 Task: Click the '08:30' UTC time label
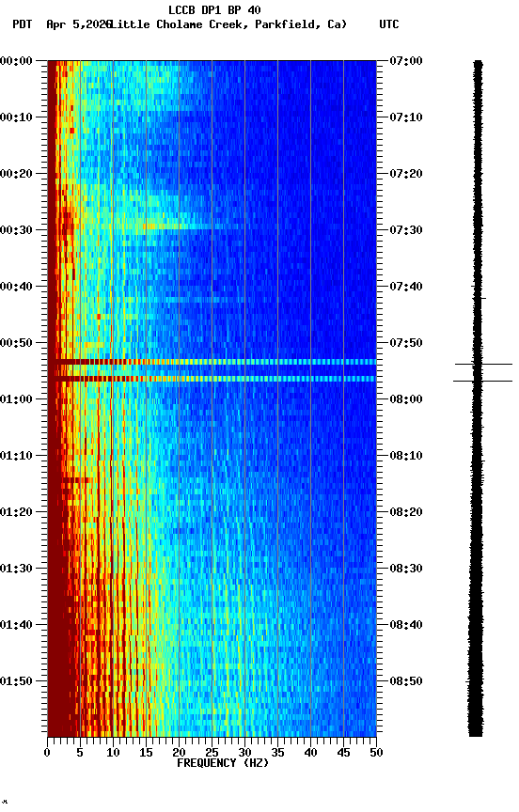point(406,569)
